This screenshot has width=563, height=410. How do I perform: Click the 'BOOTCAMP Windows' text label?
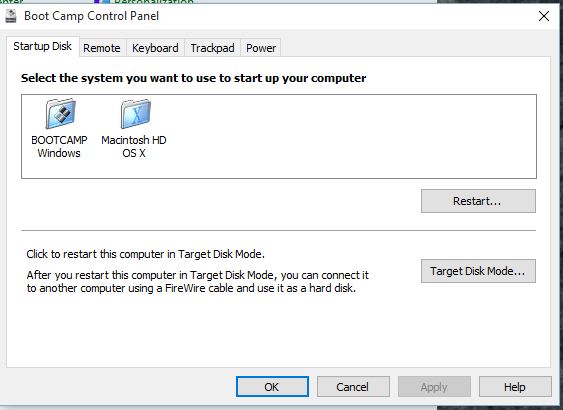pyautogui.click(x=59, y=146)
